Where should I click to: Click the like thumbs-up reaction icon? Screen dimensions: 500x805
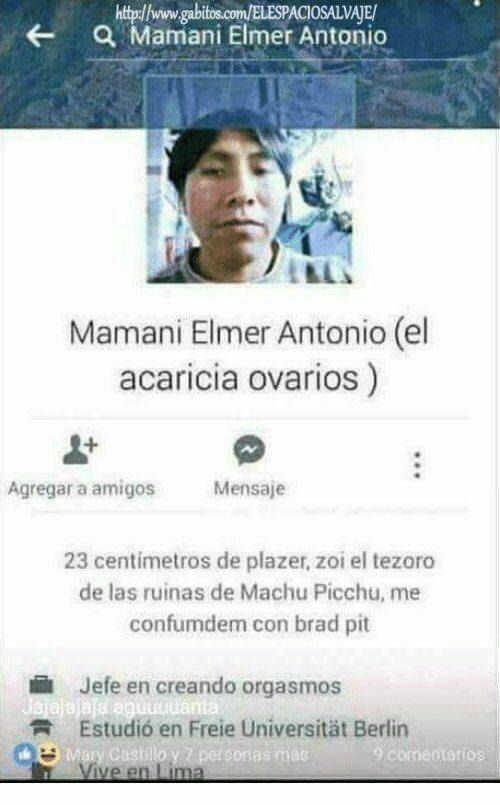[x=24, y=754]
